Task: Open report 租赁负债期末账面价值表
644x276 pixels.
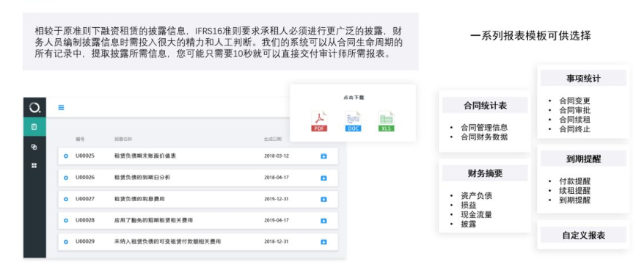Action: pyautogui.click(x=145, y=156)
